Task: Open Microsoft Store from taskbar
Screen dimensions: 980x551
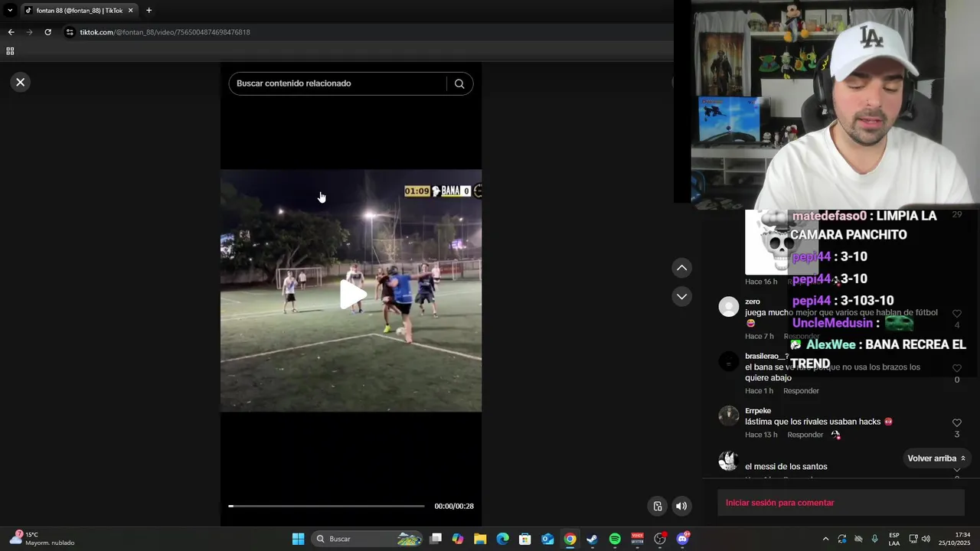Action: [x=525, y=539]
